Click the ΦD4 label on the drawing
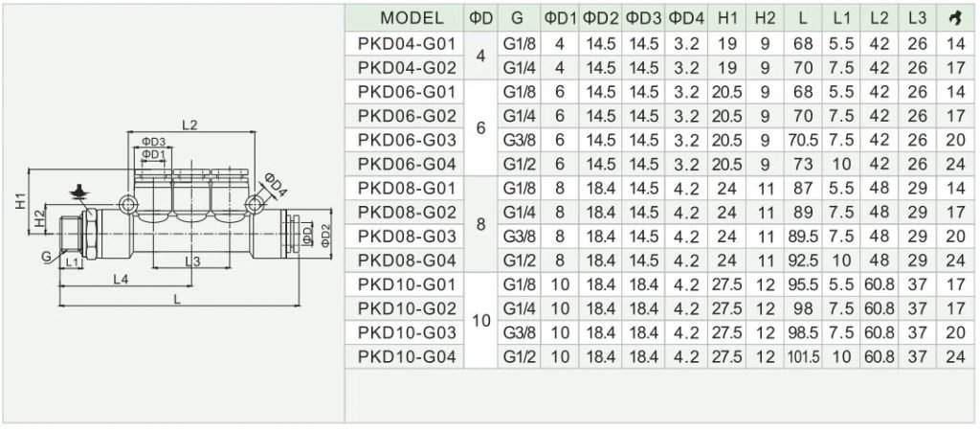The image size is (980, 430). 274,186
